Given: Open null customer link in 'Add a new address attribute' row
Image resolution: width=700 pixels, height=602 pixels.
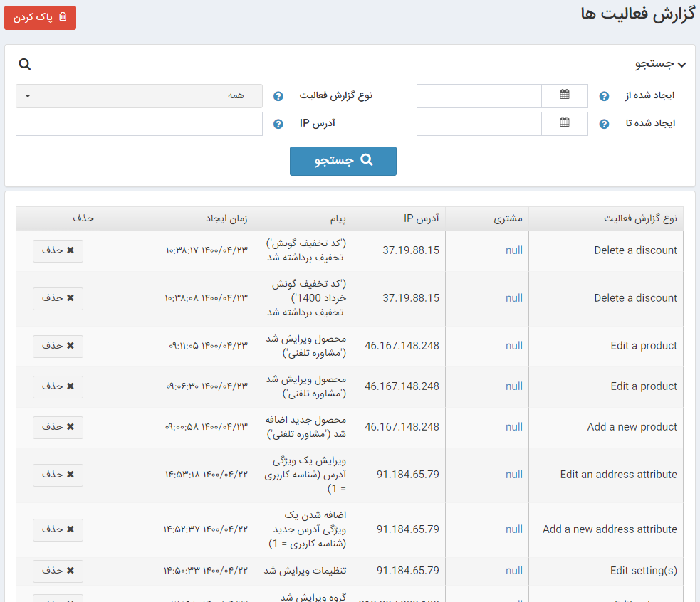Looking at the screenshot, I should click(513, 529).
